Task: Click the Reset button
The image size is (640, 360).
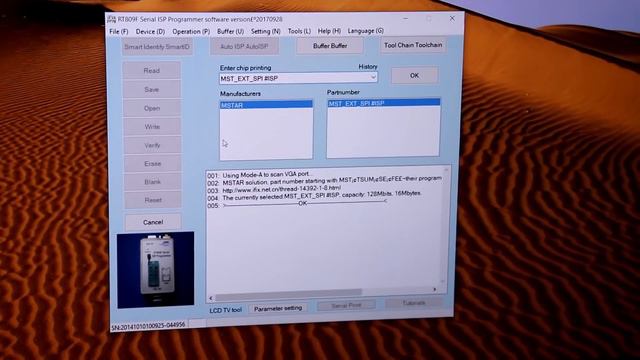Action: point(153,200)
